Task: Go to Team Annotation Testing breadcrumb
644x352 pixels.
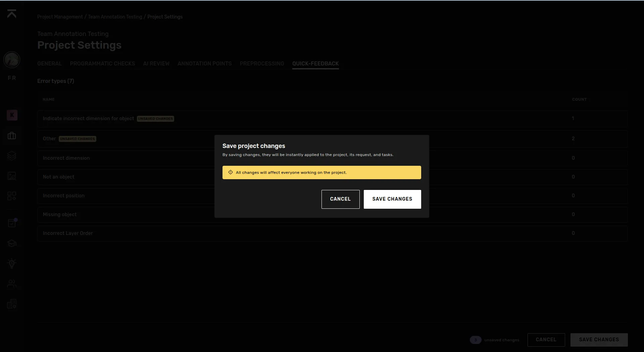Action: point(115,17)
